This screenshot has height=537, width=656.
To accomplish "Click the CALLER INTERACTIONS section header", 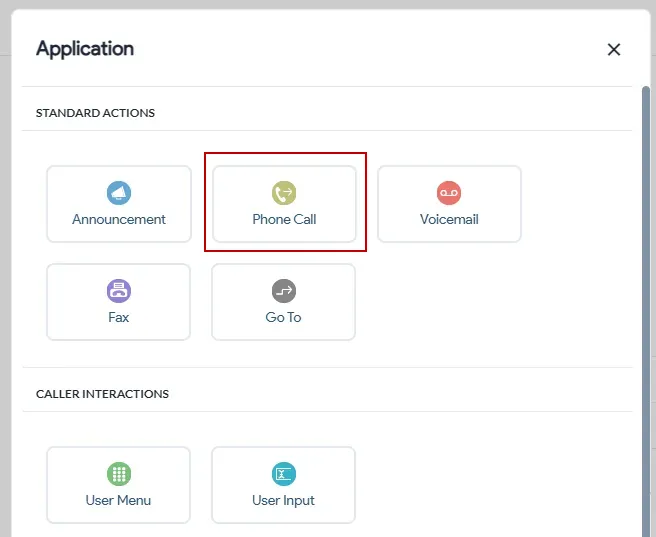I will [102, 394].
